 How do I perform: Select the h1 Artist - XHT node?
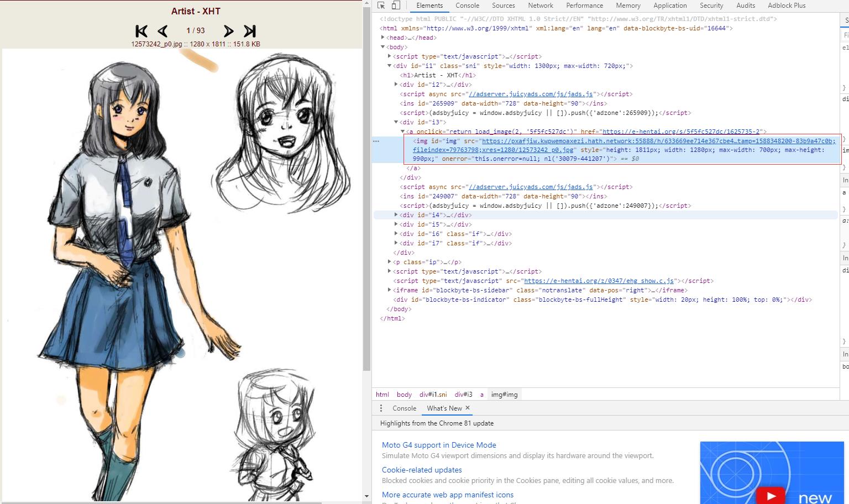(437, 75)
